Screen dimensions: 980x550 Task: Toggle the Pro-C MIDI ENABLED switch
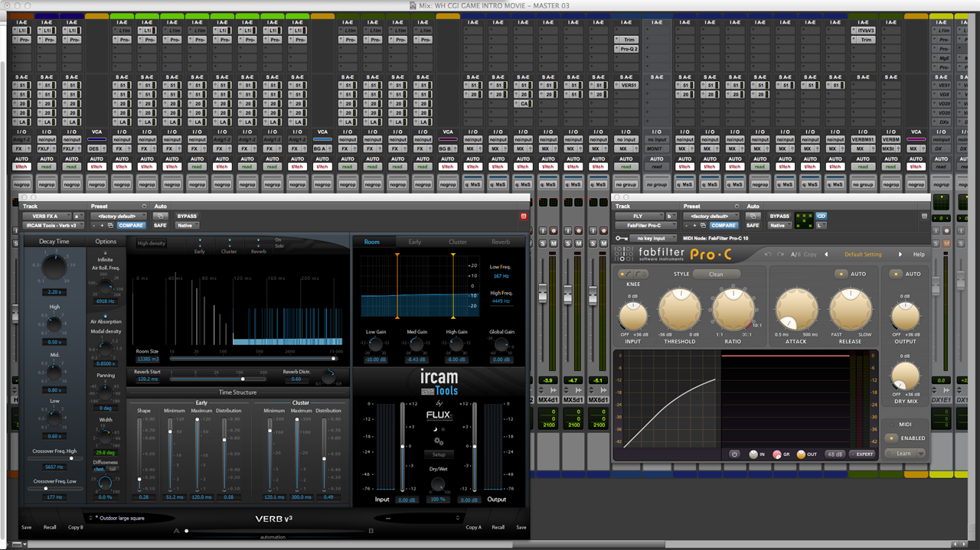pos(890,438)
